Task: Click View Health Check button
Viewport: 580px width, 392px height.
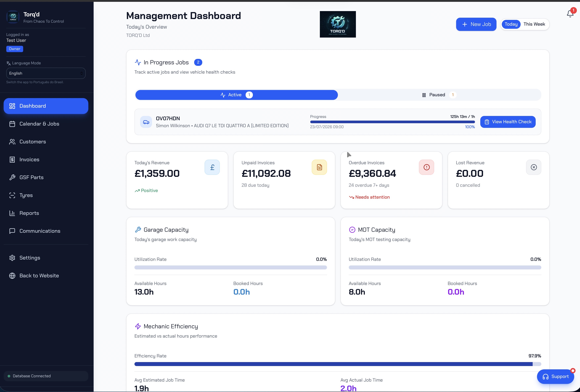Action: click(x=508, y=122)
